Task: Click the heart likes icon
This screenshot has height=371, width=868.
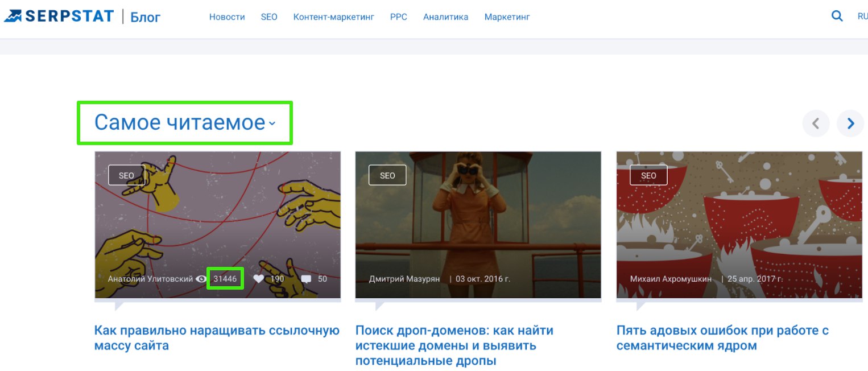Action: pos(258,279)
